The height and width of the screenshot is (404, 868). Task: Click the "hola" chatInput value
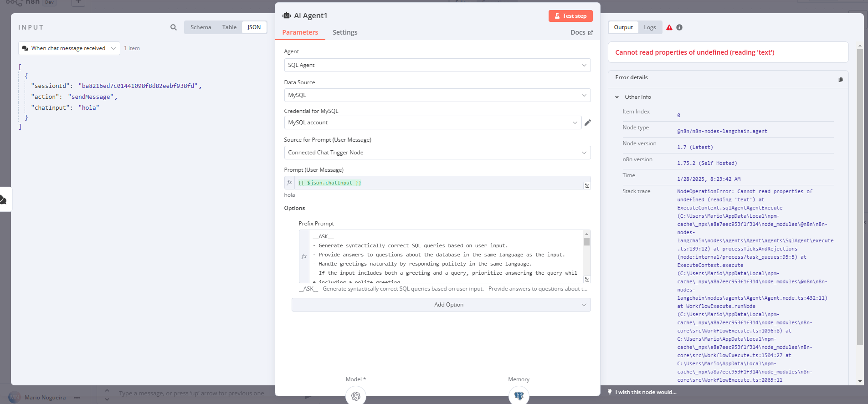88,107
